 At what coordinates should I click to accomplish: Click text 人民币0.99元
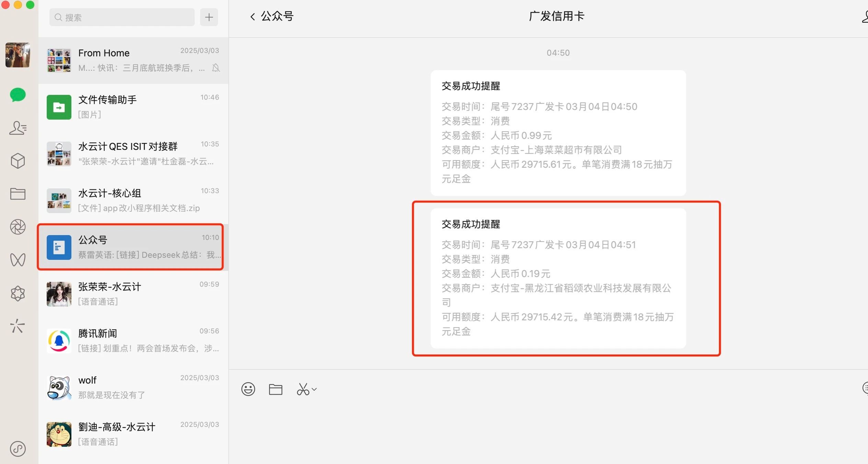[521, 135]
